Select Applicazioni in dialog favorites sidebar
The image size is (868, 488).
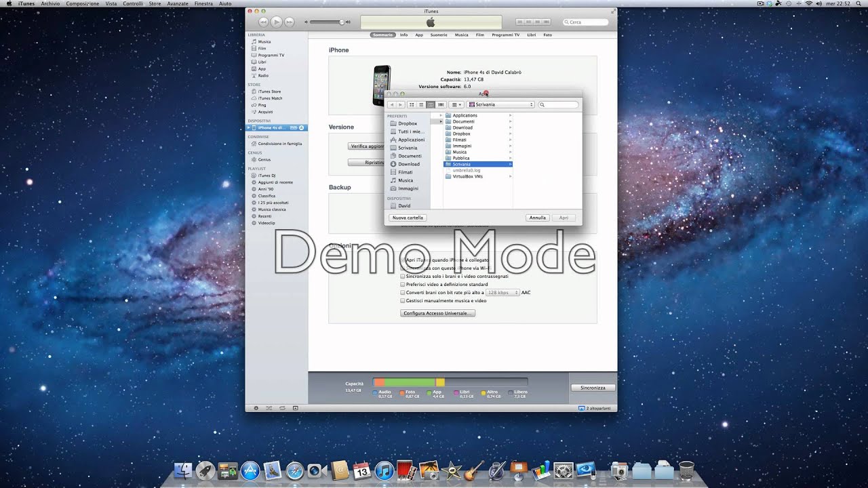(x=411, y=140)
